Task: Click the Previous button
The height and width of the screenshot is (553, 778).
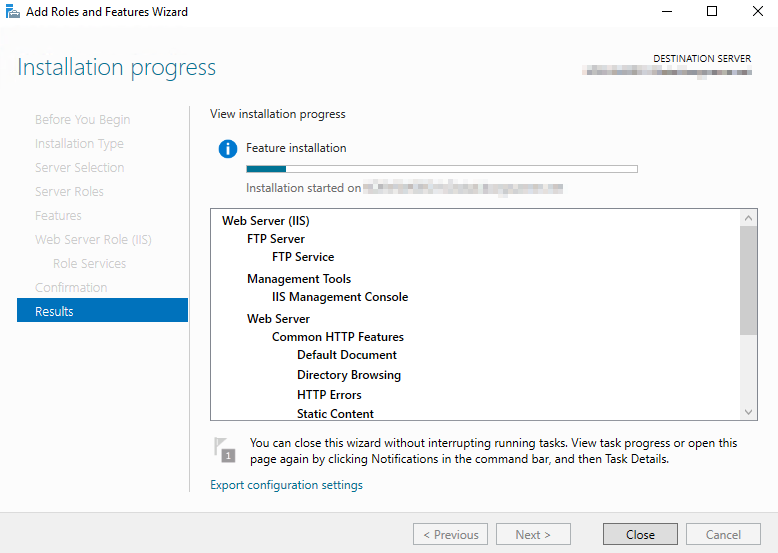Action: coord(450,535)
